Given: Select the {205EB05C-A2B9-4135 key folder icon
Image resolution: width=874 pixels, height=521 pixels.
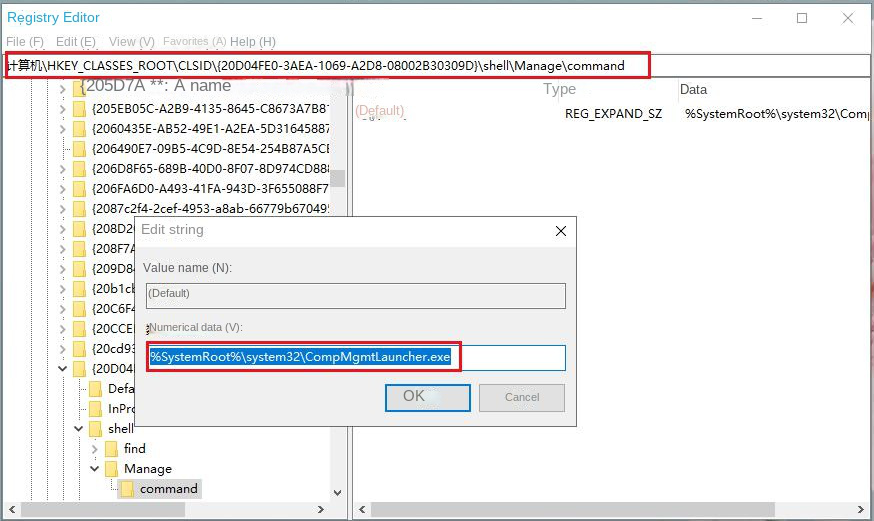Looking at the screenshot, I should (x=79, y=109).
